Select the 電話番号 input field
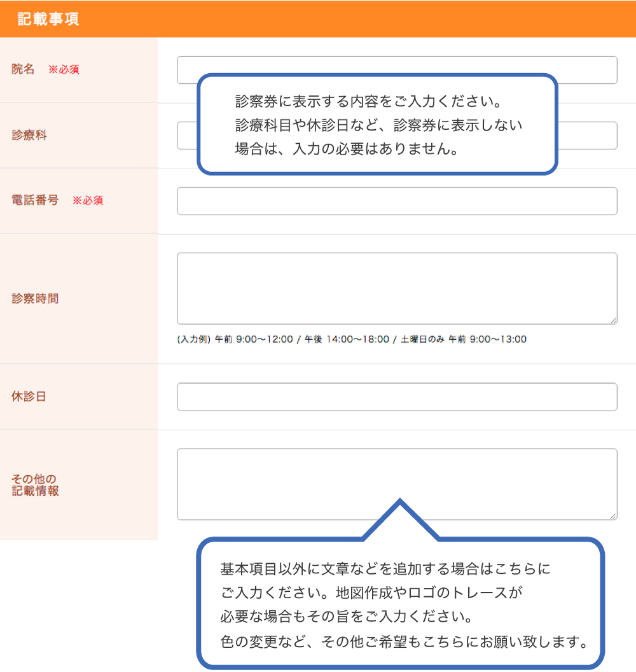Image resolution: width=636 pixels, height=672 pixels. click(x=397, y=201)
